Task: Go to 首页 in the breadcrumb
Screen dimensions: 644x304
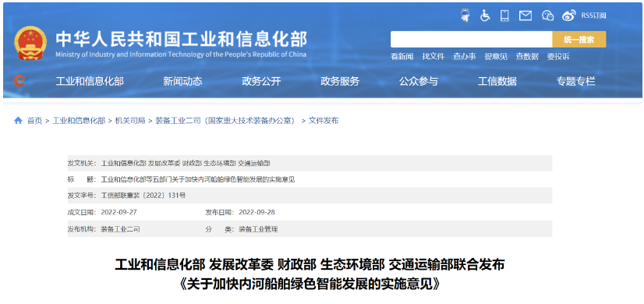Action: click(34, 121)
